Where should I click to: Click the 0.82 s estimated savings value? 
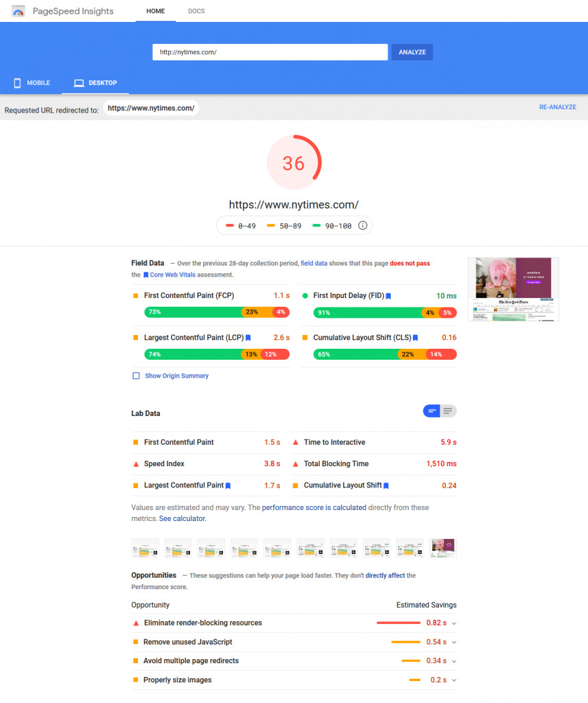point(436,623)
